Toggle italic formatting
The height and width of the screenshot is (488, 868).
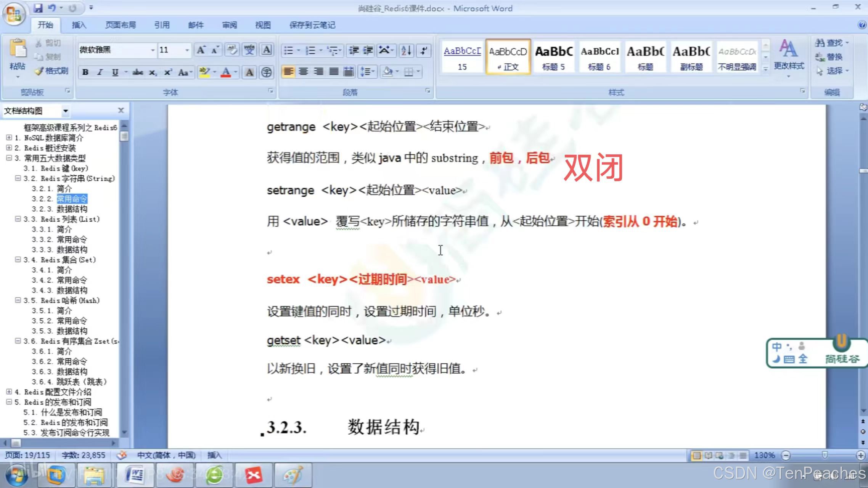click(100, 72)
